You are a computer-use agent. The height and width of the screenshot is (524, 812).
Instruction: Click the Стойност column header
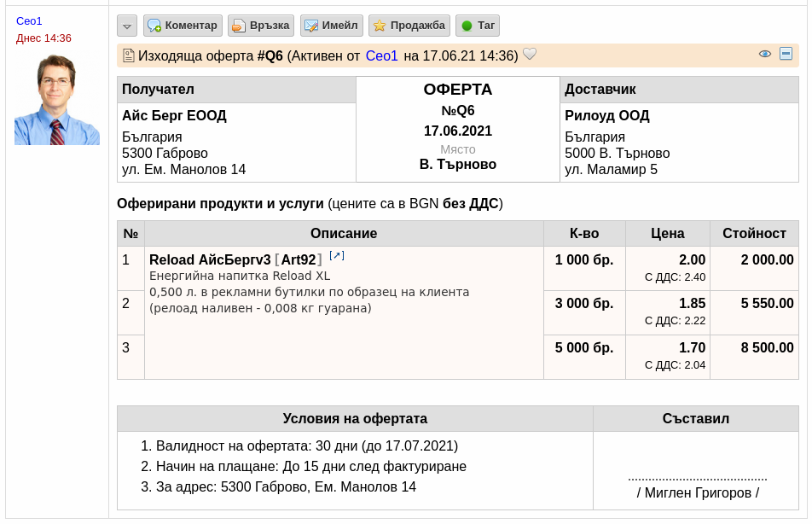754,233
